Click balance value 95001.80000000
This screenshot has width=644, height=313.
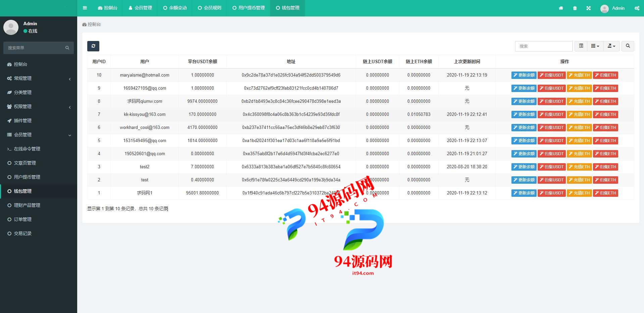coord(202,193)
